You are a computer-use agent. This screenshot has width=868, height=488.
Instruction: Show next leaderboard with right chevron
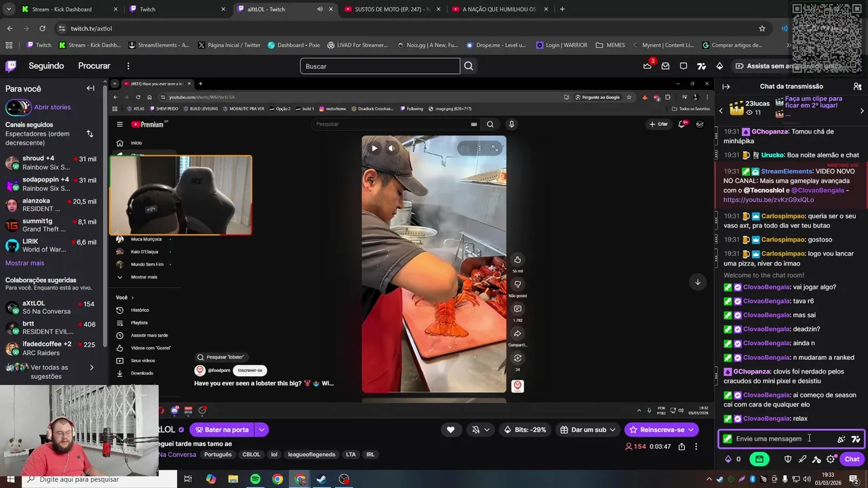pos(862,111)
